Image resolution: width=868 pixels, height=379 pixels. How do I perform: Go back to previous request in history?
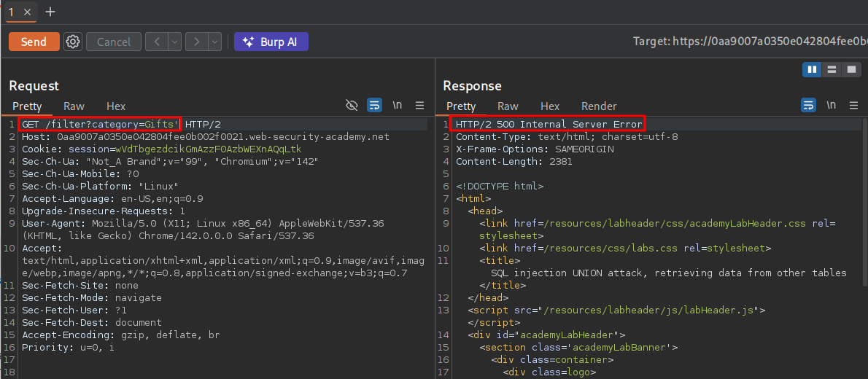click(156, 42)
